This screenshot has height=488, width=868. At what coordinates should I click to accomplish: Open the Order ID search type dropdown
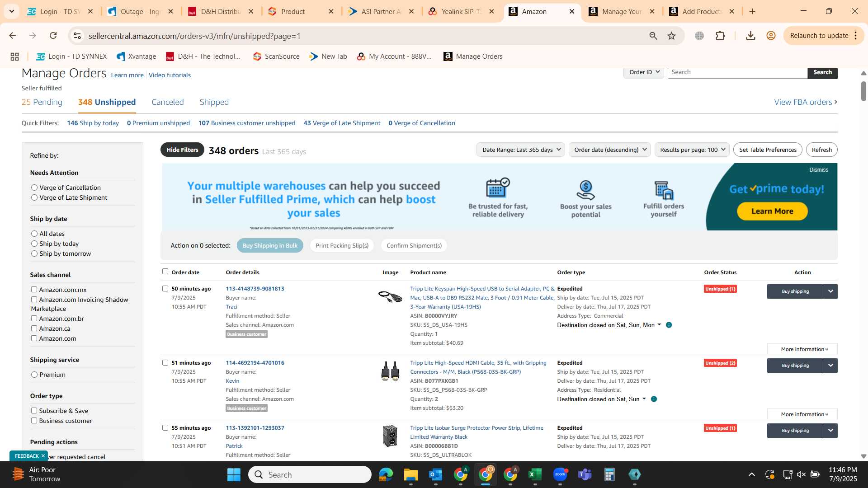point(644,72)
